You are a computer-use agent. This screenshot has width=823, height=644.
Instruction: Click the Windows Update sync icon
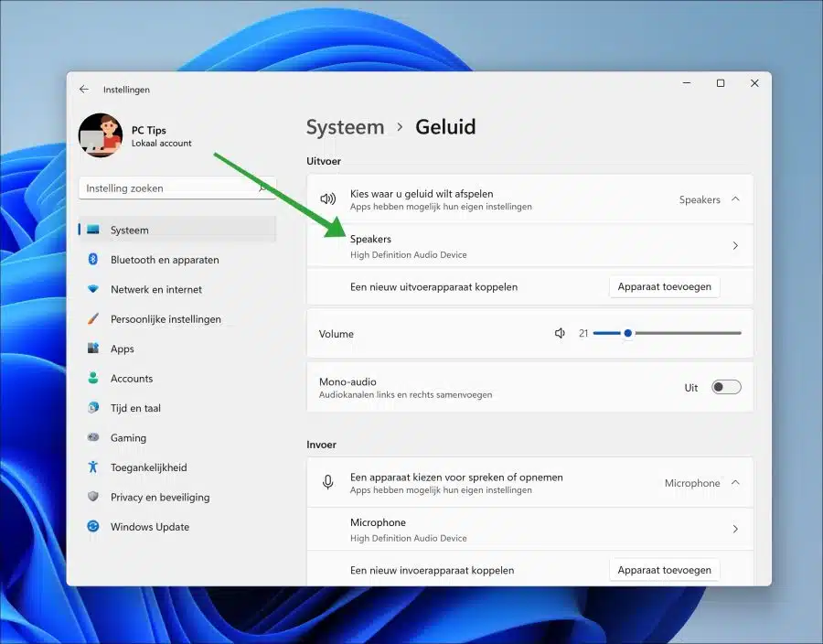93,526
